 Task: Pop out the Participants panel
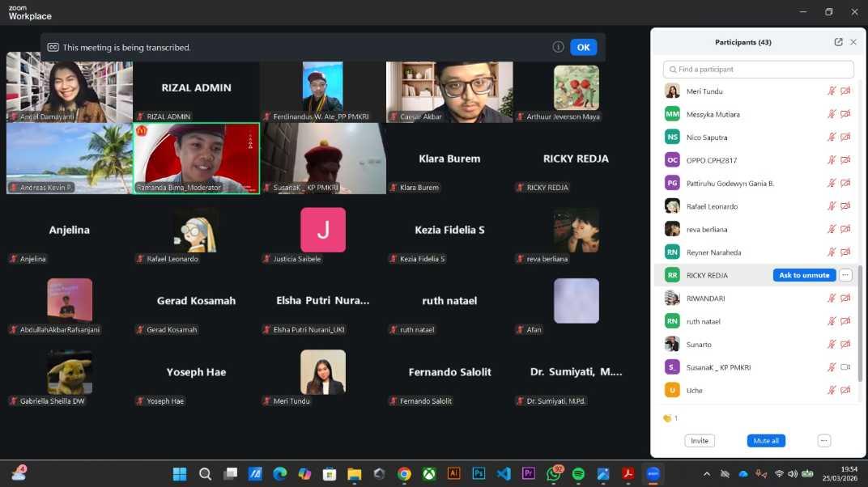[x=838, y=42]
